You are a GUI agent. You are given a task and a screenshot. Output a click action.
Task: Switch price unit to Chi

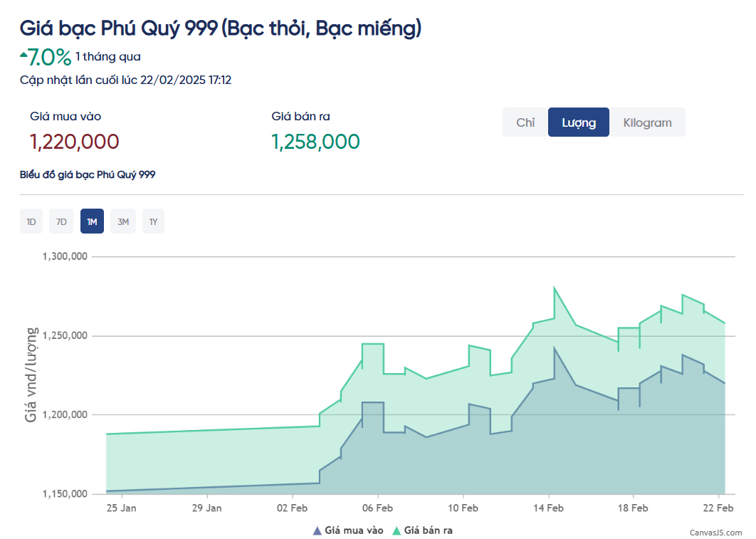525,122
